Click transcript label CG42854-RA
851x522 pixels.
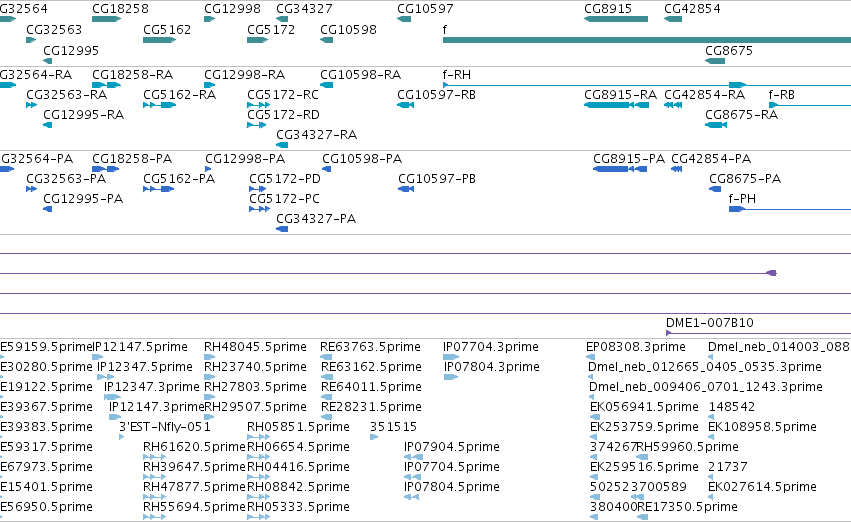tap(704, 95)
